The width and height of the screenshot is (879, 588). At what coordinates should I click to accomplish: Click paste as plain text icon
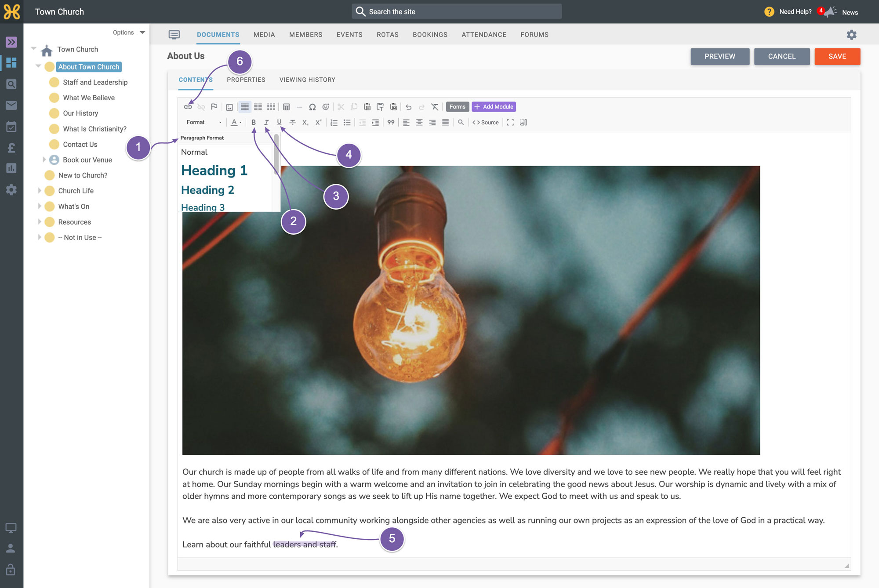tap(380, 107)
